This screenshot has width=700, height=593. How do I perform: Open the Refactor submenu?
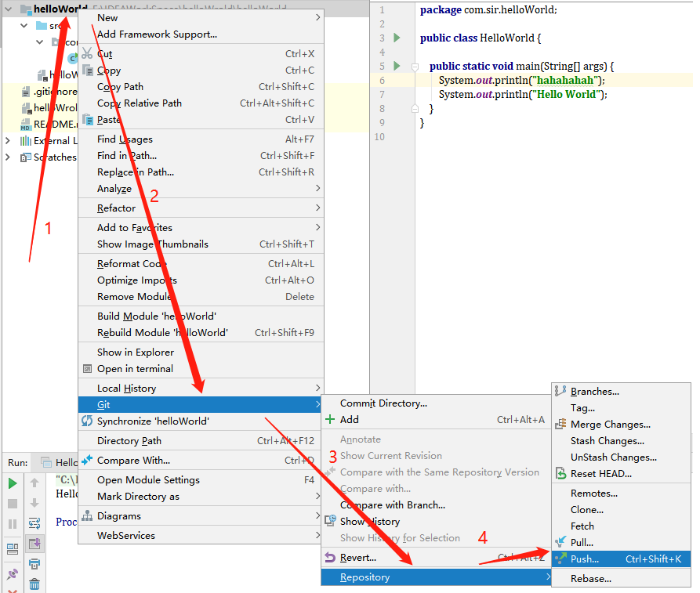201,208
